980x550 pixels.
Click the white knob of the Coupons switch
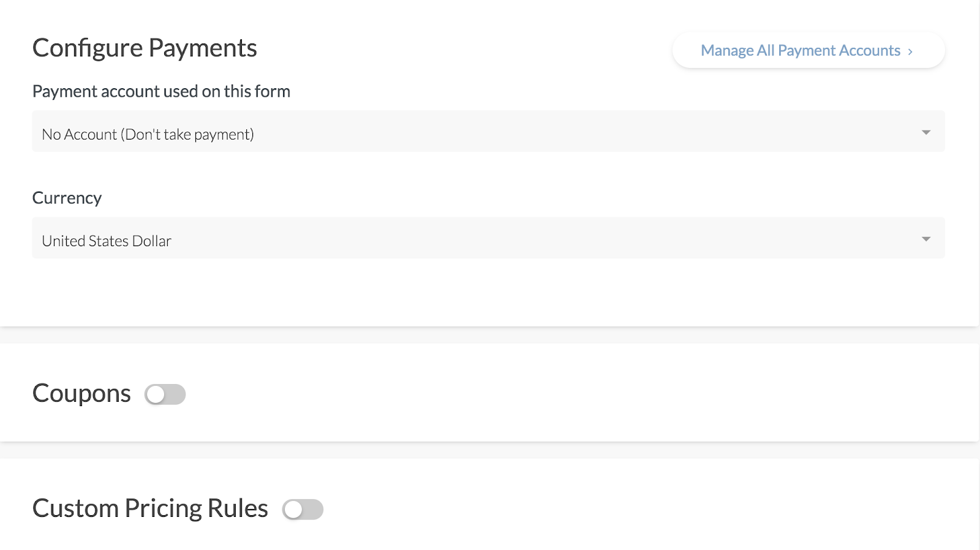(x=156, y=394)
